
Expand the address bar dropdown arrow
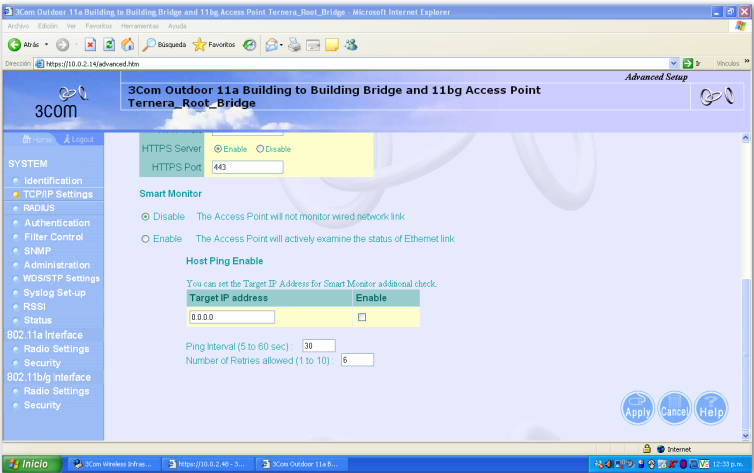click(673, 63)
